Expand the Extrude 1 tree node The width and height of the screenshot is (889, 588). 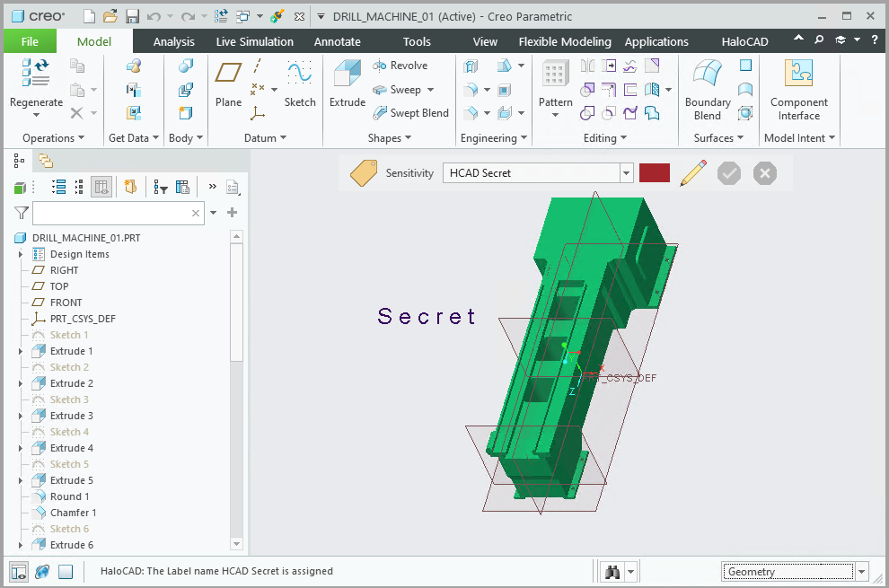[21, 351]
